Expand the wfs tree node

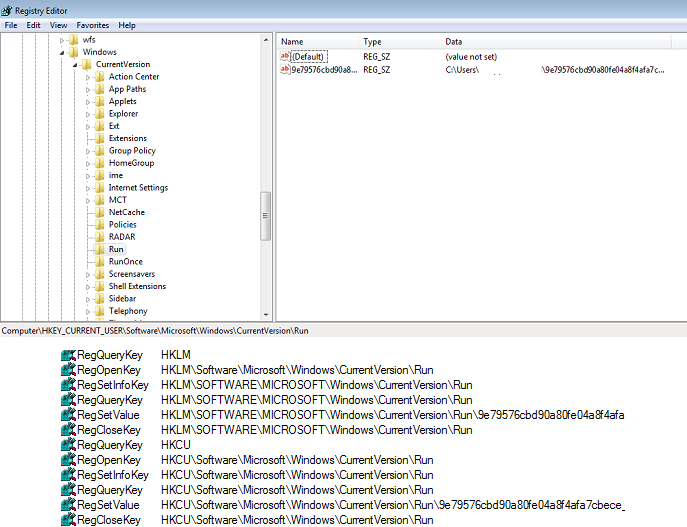pos(62,40)
